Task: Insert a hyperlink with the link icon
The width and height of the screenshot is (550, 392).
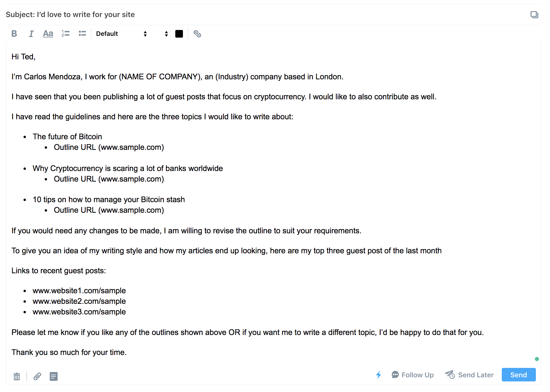Action: point(197,34)
